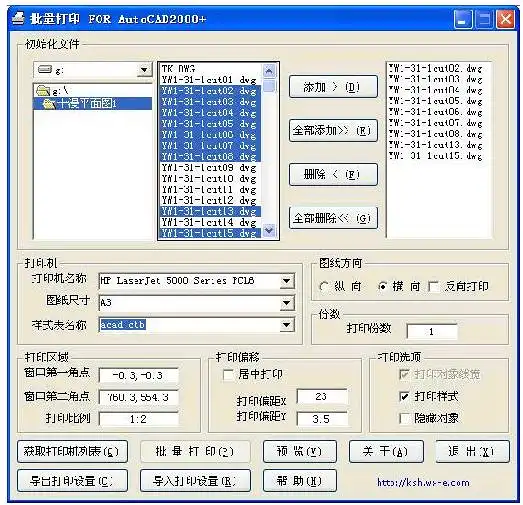Viewport: 523px width, 505px height.
Task: Select YW1-31-1cut01.dwg in file list
Action: click(210, 80)
